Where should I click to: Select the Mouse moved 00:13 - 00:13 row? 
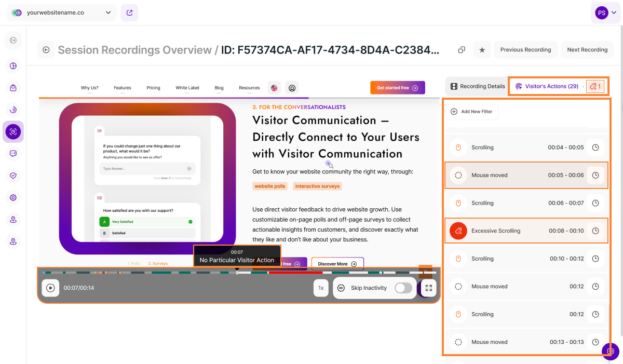526,342
